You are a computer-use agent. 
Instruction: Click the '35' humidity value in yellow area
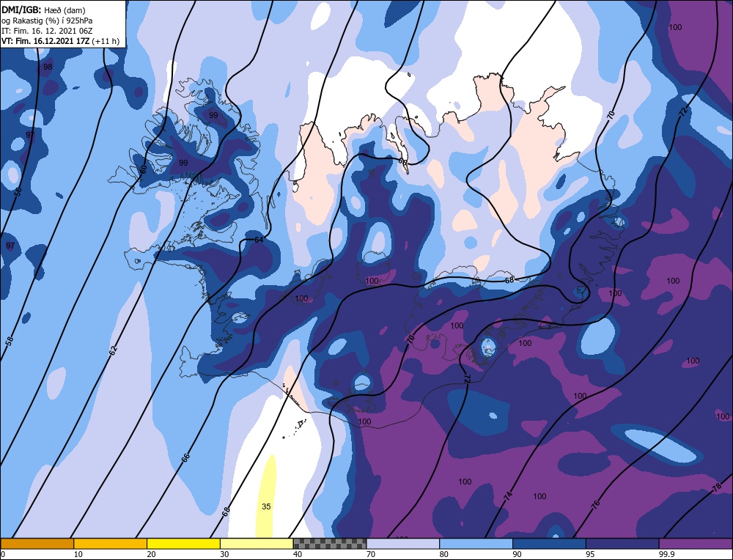[266, 506]
